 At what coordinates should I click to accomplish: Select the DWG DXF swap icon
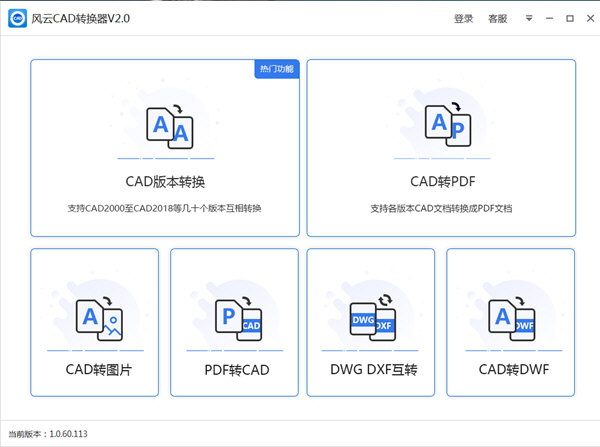coord(373,317)
